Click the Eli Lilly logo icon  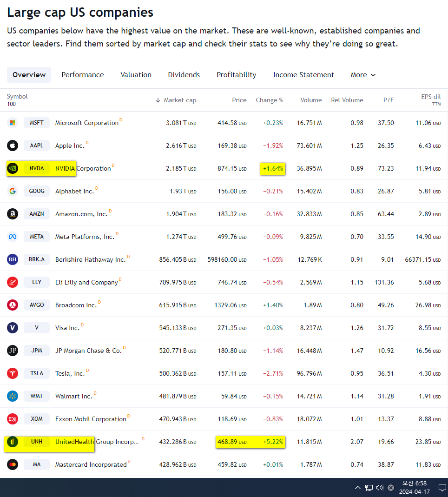(13, 282)
